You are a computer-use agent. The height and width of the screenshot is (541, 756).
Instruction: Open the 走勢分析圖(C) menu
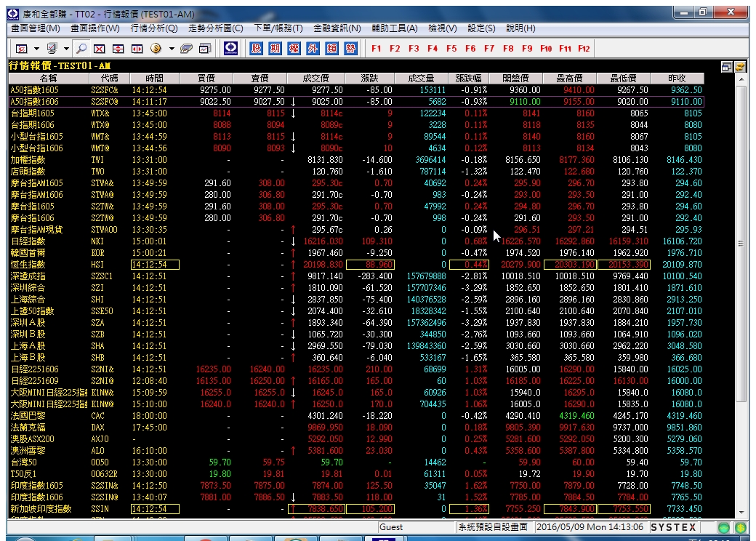215,28
